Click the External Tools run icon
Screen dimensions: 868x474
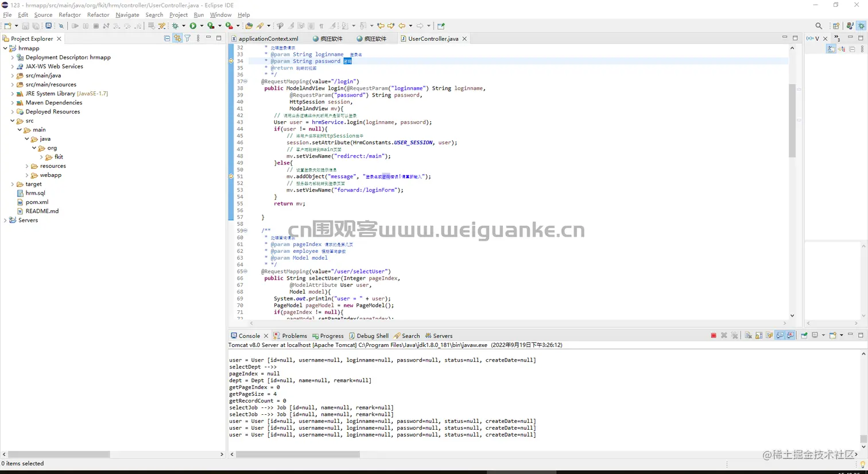coord(228,26)
